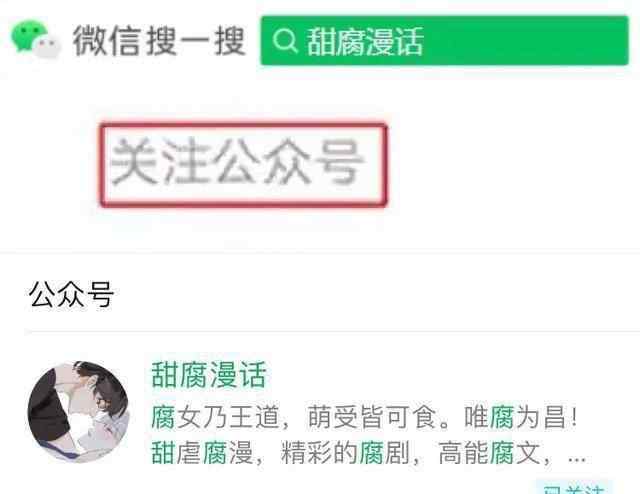Select the 公众号 section heading
This screenshot has width=640, height=494.
[71, 294]
